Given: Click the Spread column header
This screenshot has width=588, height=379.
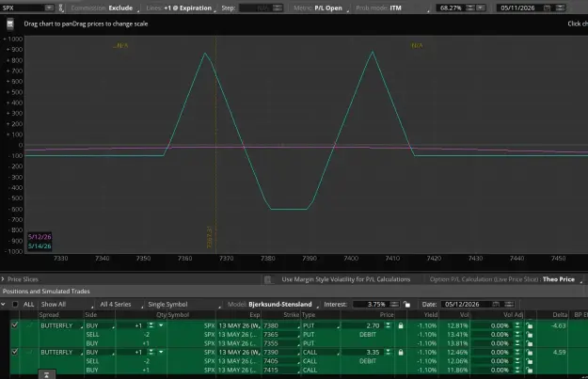Looking at the screenshot, I should pos(49,315).
